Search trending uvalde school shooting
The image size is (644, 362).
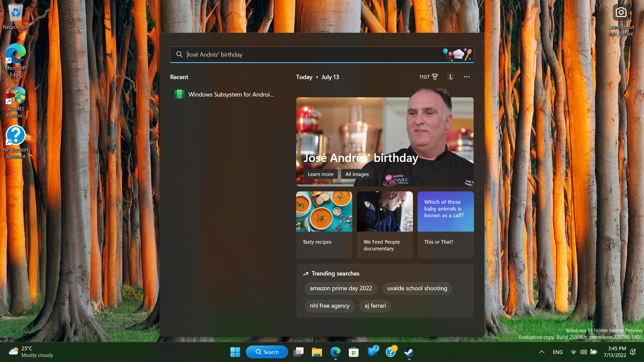click(417, 288)
